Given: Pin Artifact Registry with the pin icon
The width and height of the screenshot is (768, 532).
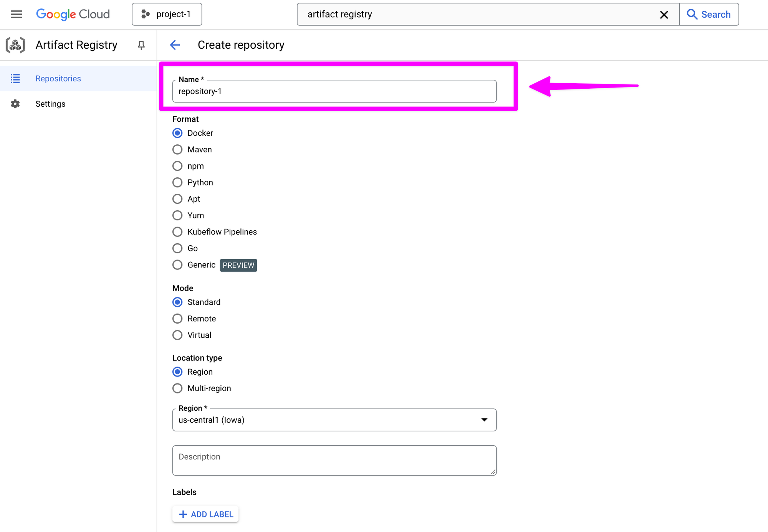Looking at the screenshot, I should [x=141, y=45].
